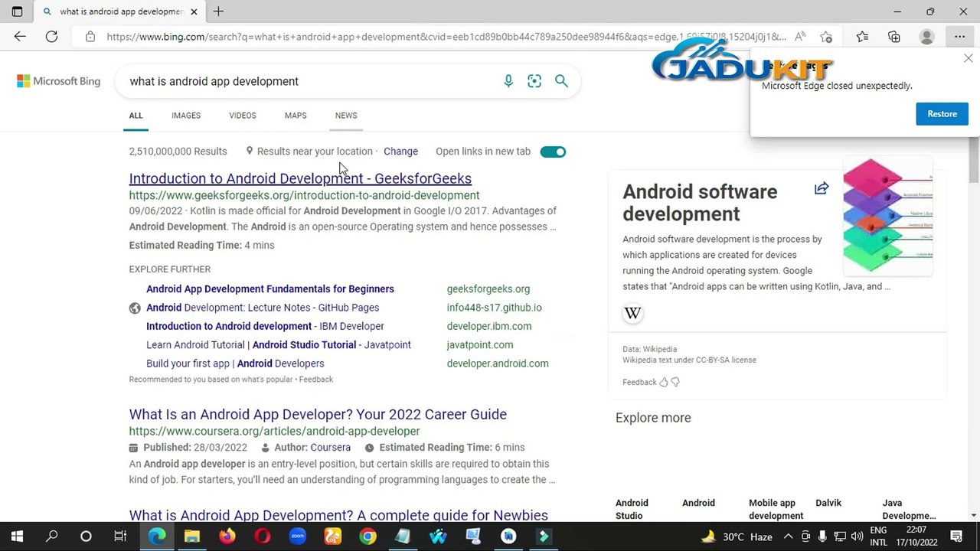
Task: Open Android Development Lecture Notes GitHub Pages link
Action: coord(263,308)
